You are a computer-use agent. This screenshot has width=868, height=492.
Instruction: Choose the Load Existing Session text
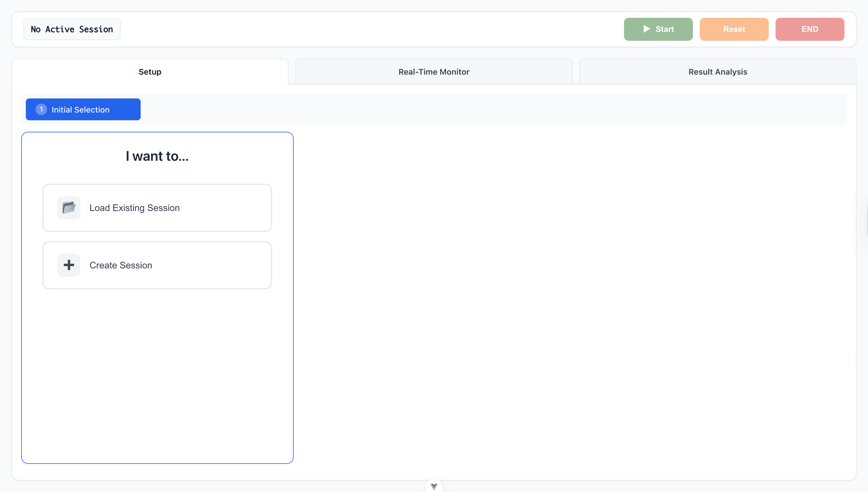pos(134,208)
